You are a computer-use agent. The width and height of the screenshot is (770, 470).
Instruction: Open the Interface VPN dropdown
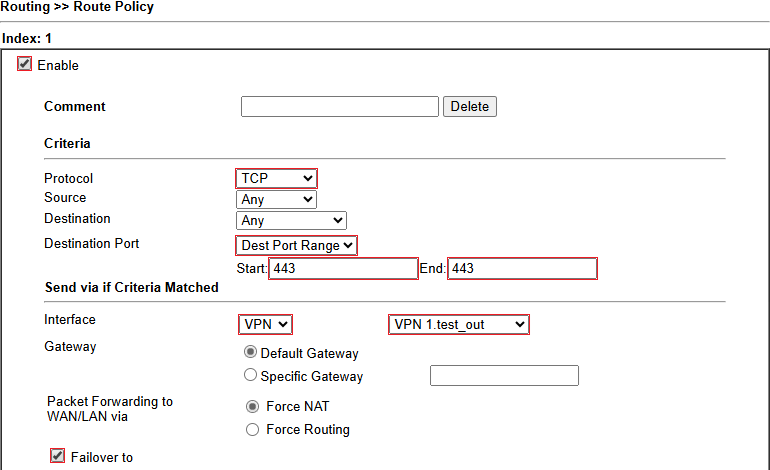pyautogui.click(x=265, y=325)
